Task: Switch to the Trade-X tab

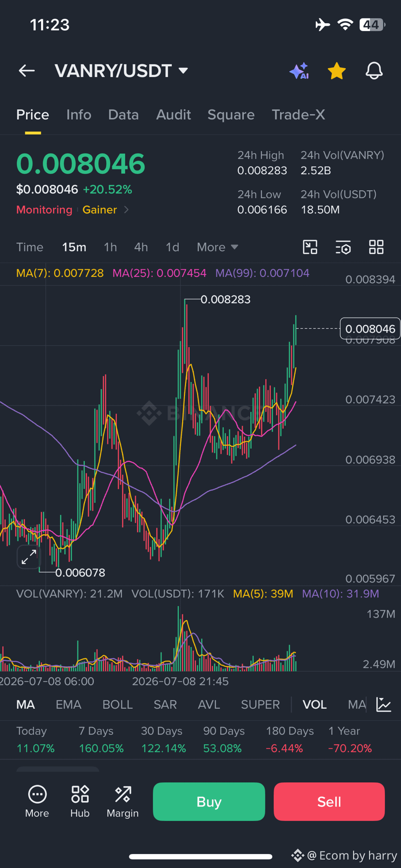Action: (x=298, y=115)
